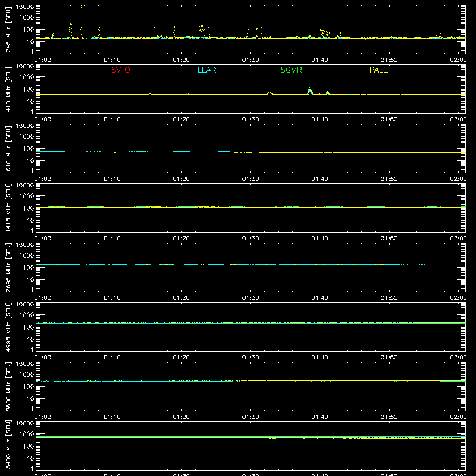
Task: Click 02:00 under the 1415 MHz panel
Action: [x=458, y=239]
